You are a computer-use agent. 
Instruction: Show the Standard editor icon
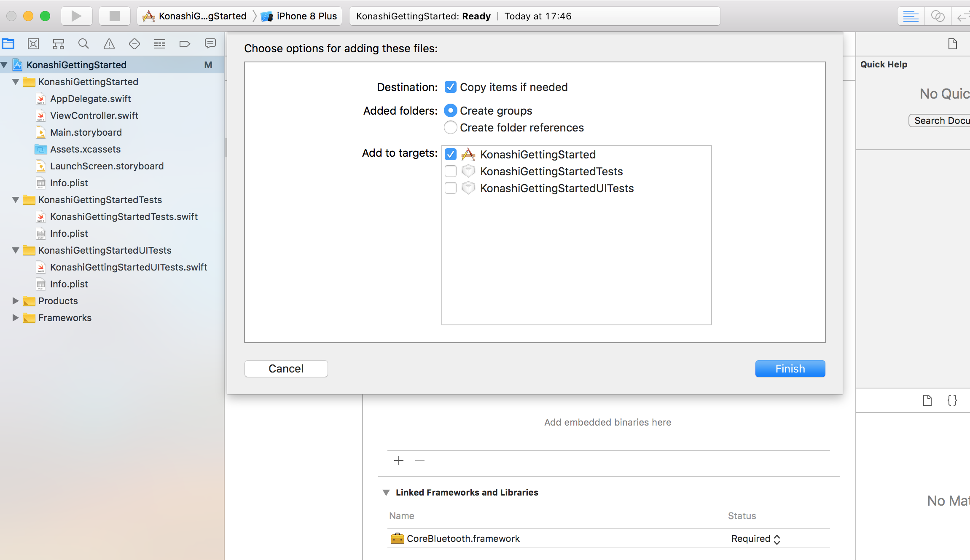pos(911,16)
